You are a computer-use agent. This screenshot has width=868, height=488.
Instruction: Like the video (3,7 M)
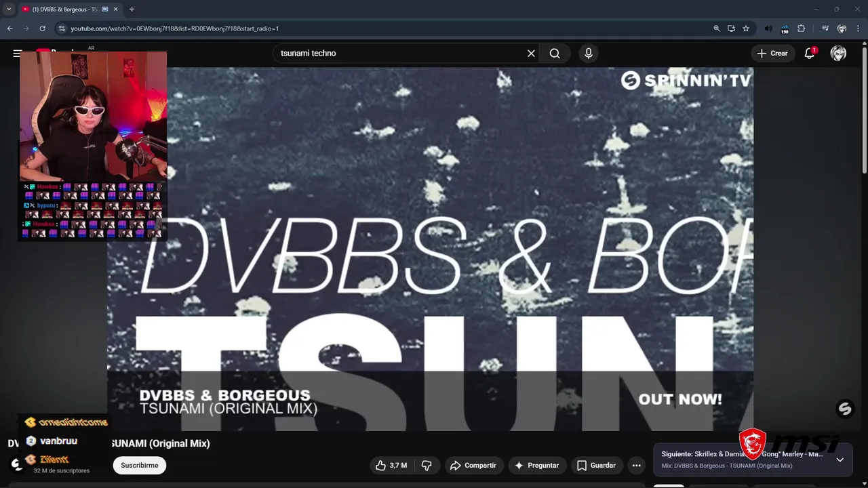click(391, 466)
